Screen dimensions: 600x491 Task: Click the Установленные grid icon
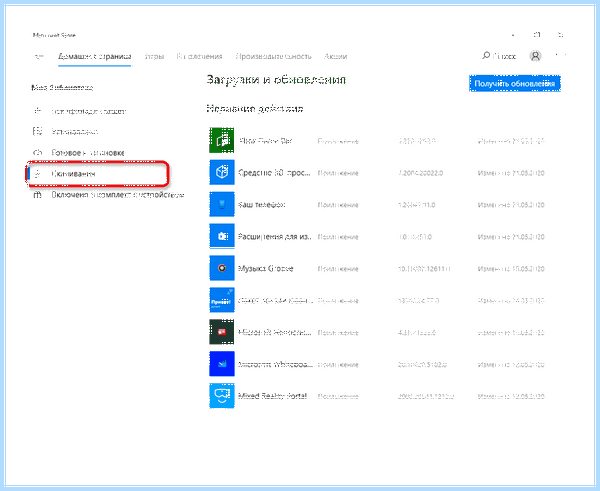click(x=37, y=132)
